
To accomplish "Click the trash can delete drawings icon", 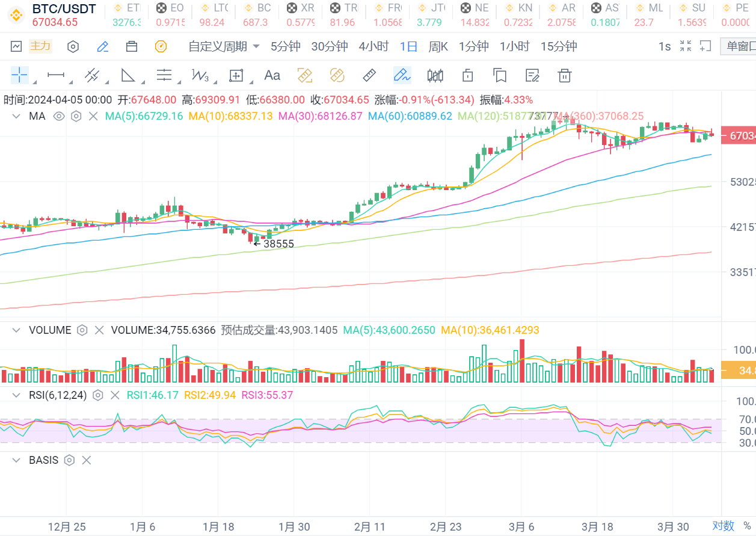I will [564, 75].
